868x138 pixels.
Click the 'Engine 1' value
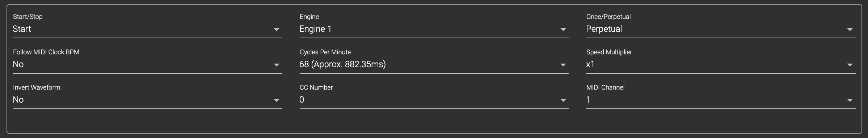click(x=315, y=29)
